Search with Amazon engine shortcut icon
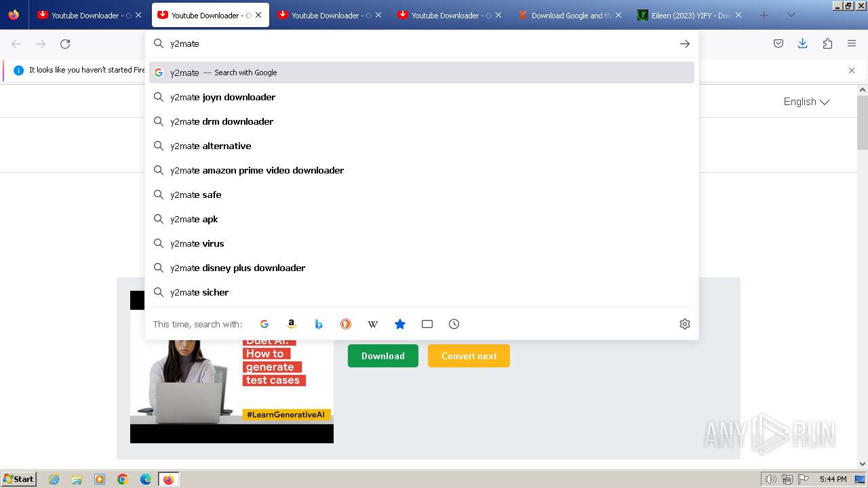Viewport: 868px width, 488px height. tap(292, 324)
